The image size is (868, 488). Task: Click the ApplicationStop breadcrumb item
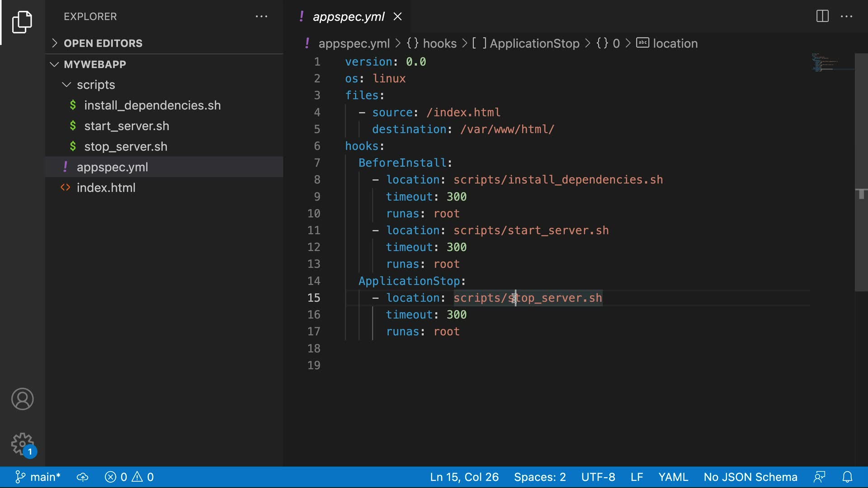(534, 43)
